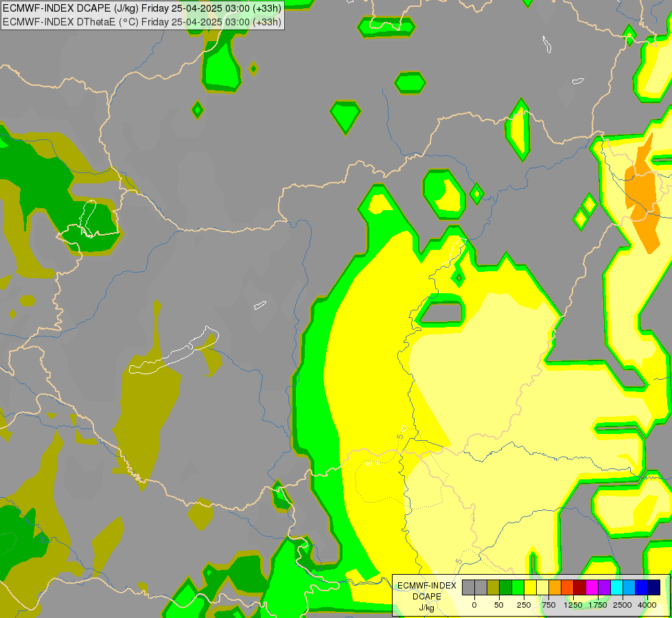The width and height of the screenshot is (672, 618).
Task: Click the red-orange legend swatch
Action: pos(568,587)
